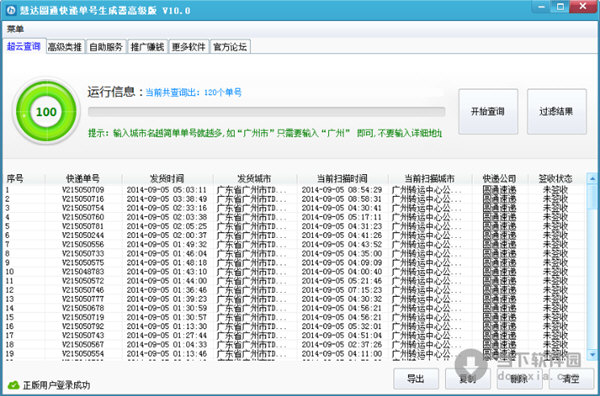Click the gray query progress bar

[266, 112]
